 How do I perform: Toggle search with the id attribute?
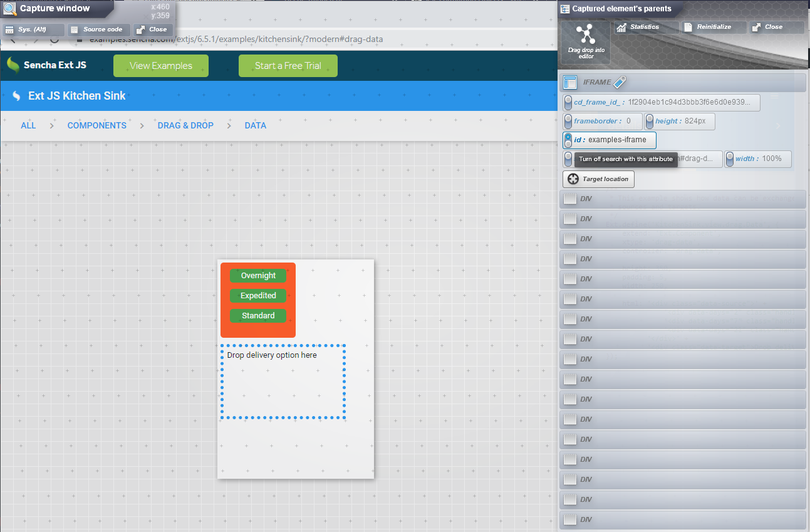(x=568, y=140)
